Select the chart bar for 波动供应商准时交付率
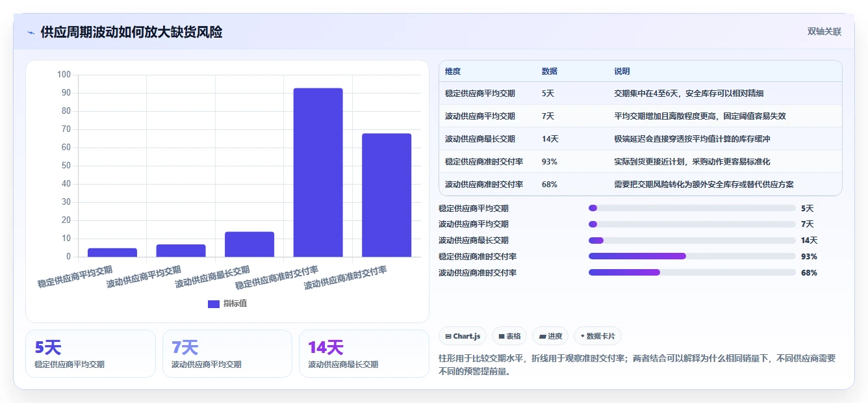Viewport: 868px width, 403px height. click(x=387, y=195)
